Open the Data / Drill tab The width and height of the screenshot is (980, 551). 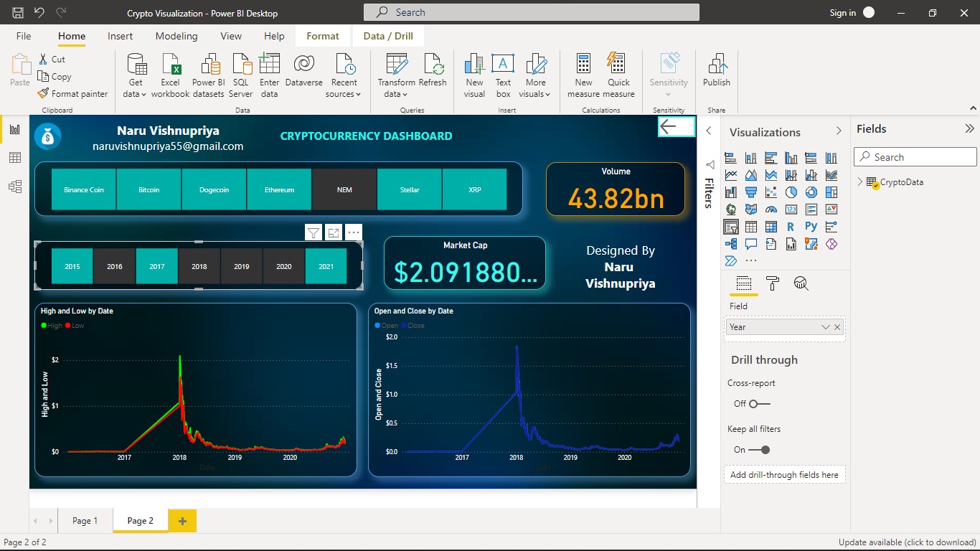tap(388, 36)
